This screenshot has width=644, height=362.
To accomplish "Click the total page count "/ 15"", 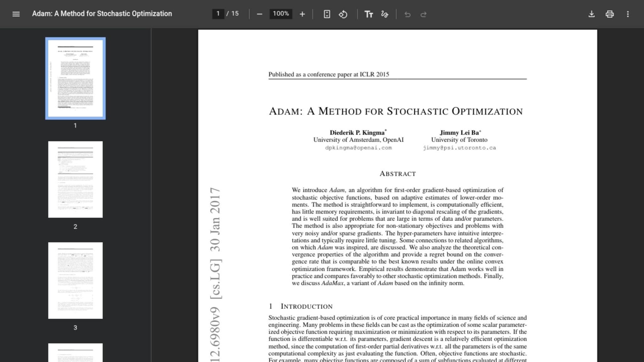I will 232,14.
